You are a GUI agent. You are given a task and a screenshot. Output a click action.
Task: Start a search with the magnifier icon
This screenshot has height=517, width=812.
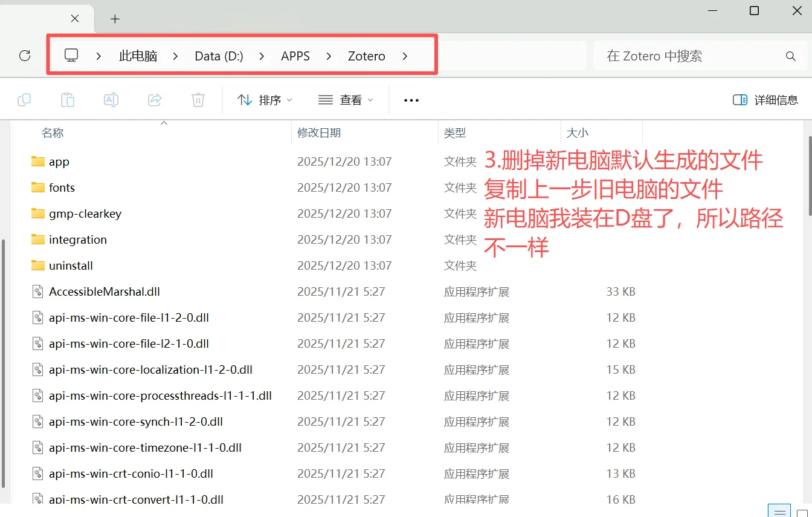point(791,56)
